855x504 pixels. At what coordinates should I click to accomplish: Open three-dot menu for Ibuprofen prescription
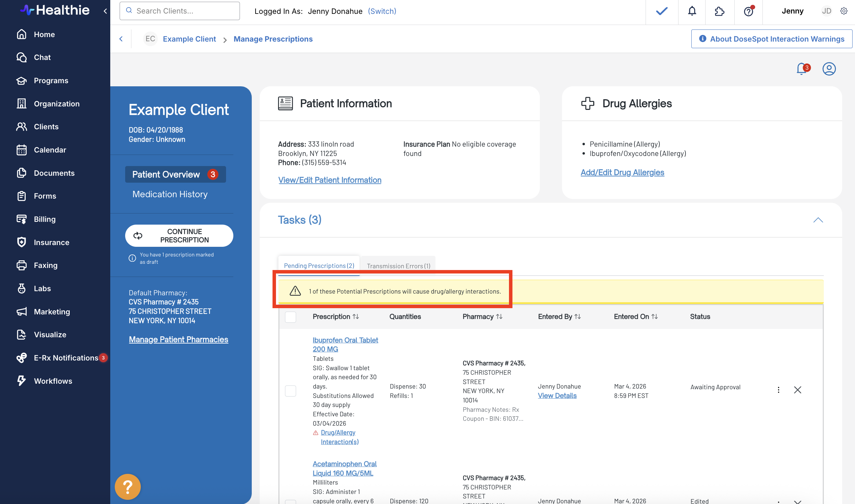pyautogui.click(x=778, y=390)
